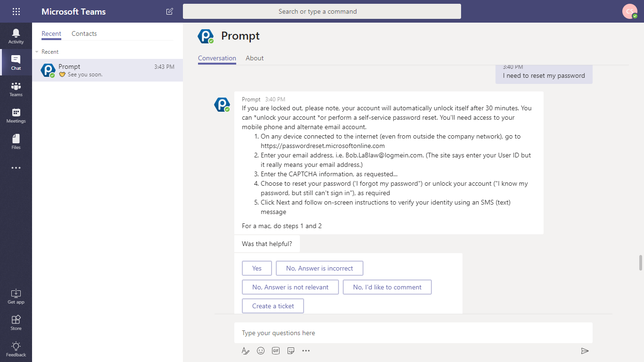
Task: Start a new chat with the compose icon
Action: coord(169,11)
